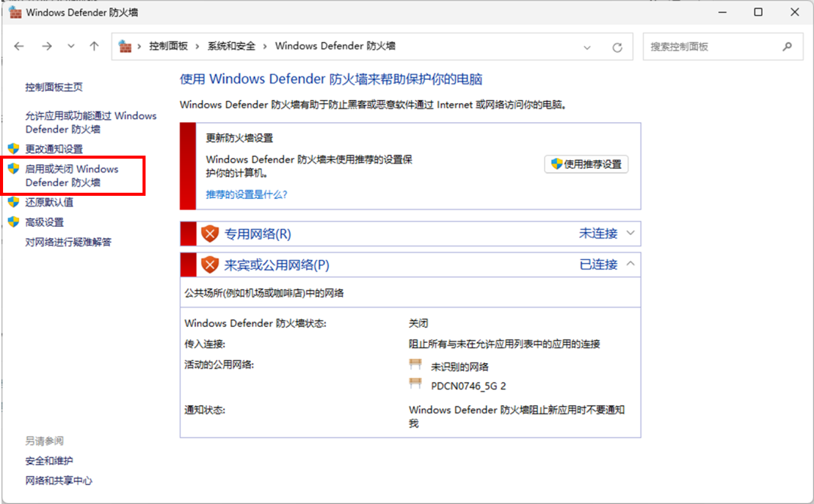Click the shield icon beside 还原默认值

pos(14,202)
